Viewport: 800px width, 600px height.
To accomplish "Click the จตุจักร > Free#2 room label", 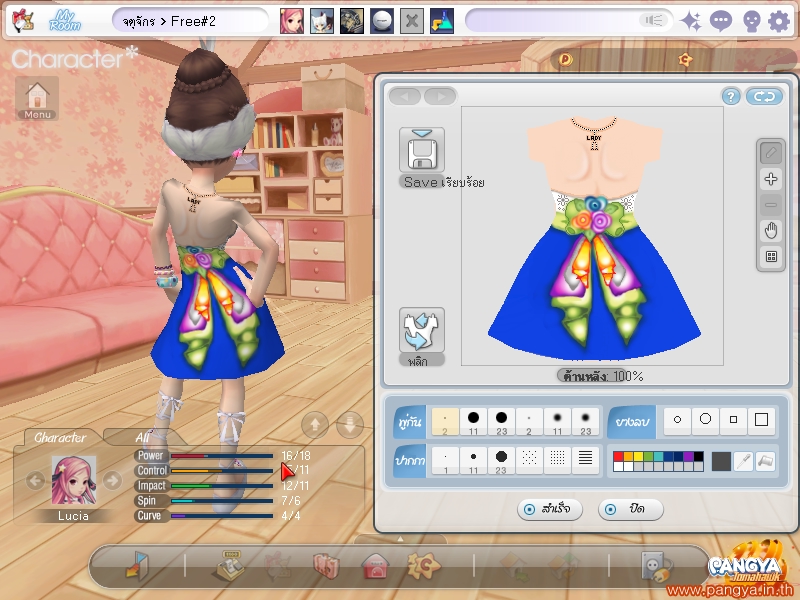I will coord(169,21).
